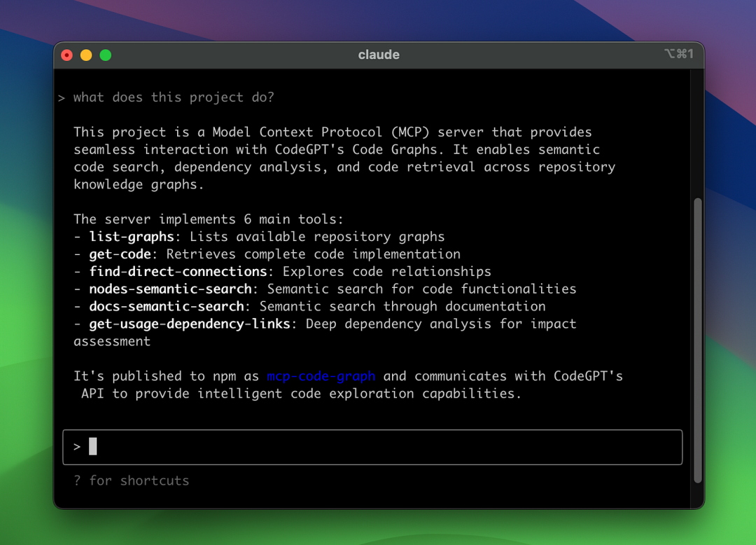Click the 'nodes-semantic-search' tool name
Screen dimensions: 756x545
[170, 289]
